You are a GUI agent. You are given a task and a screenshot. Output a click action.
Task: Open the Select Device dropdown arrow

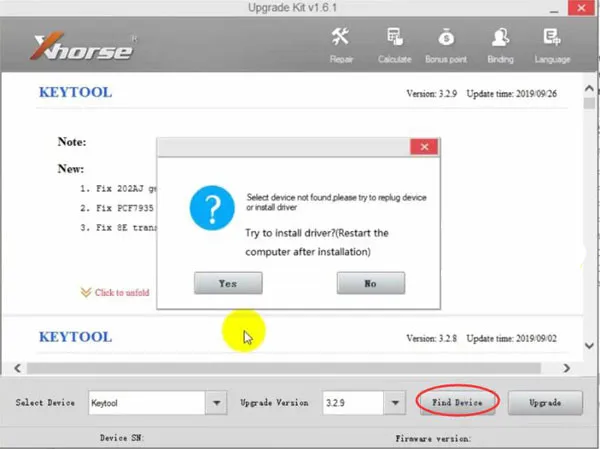tap(216, 403)
